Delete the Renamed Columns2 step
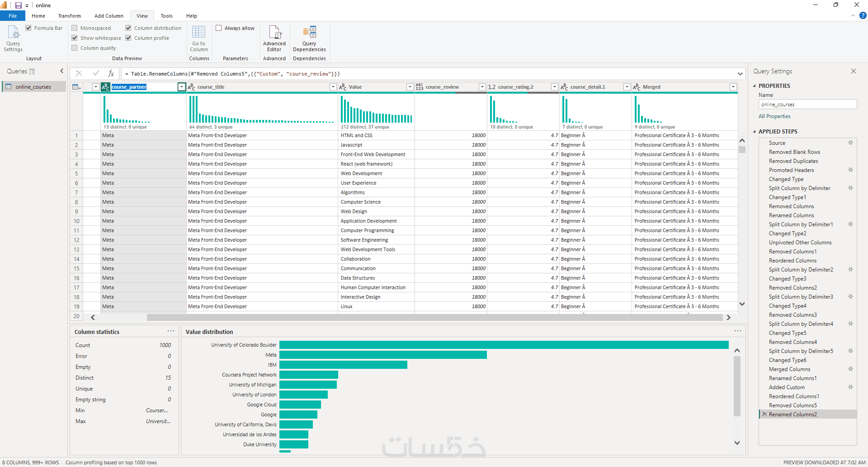Viewport: 868px width, 467px height. coord(764,414)
